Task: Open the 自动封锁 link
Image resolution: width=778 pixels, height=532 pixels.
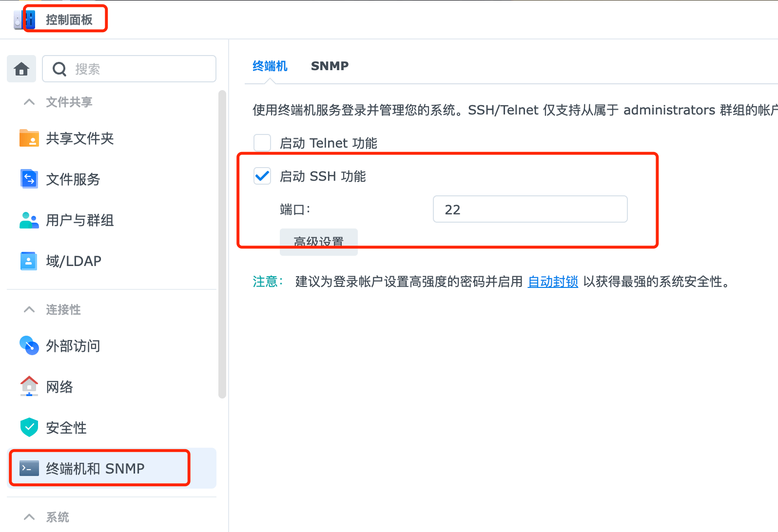Action: [553, 282]
